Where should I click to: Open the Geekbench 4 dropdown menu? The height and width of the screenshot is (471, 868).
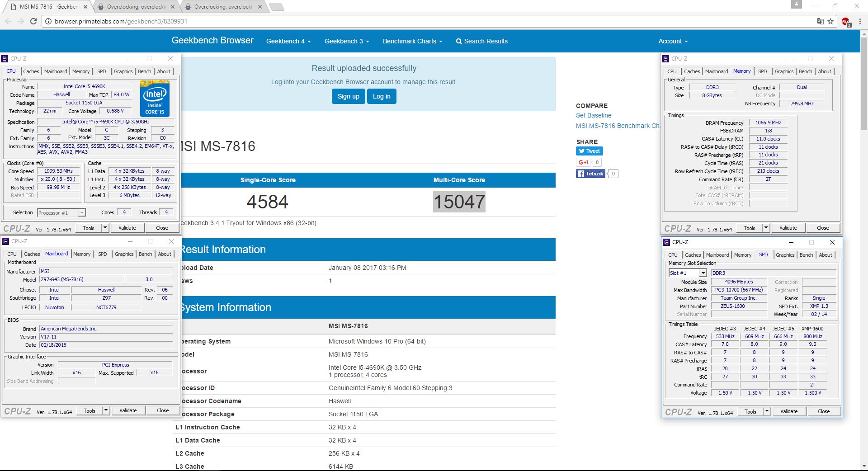click(288, 41)
